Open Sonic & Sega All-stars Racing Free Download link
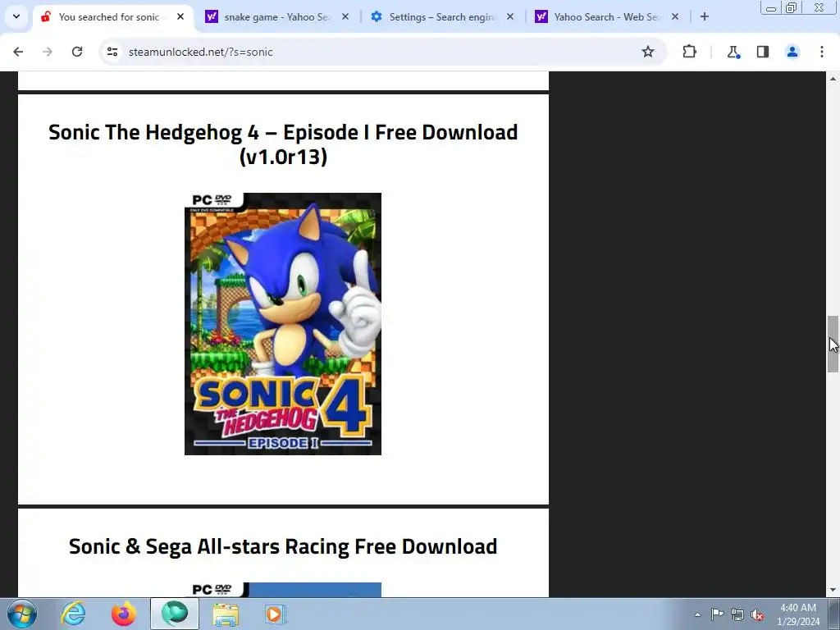The height and width of the screenshot is (630, 840). point(283,546)
